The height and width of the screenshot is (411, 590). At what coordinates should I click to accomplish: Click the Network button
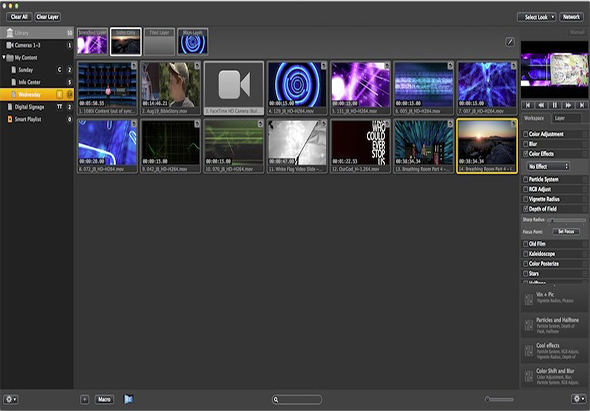tap(571, 17)
